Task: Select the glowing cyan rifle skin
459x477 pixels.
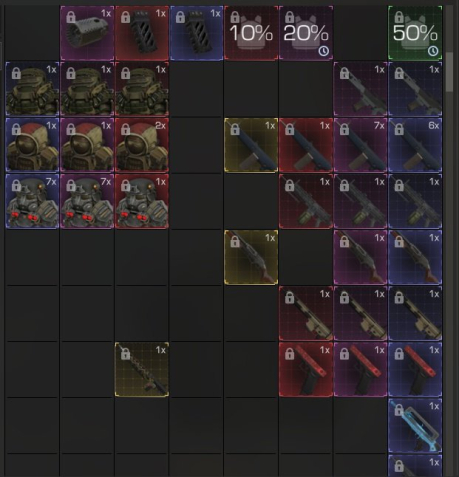Action: tap(415, 426)
